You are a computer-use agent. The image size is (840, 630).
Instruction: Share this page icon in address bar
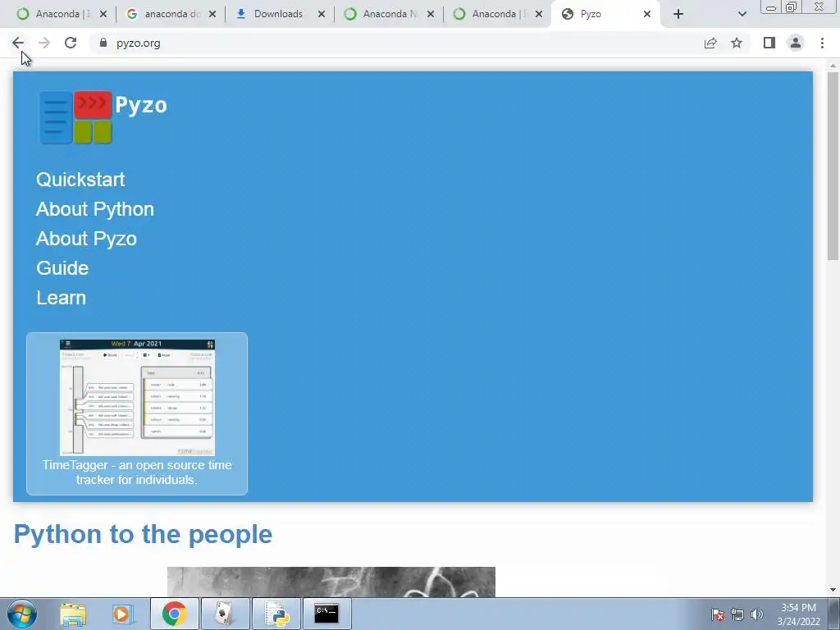710,43
